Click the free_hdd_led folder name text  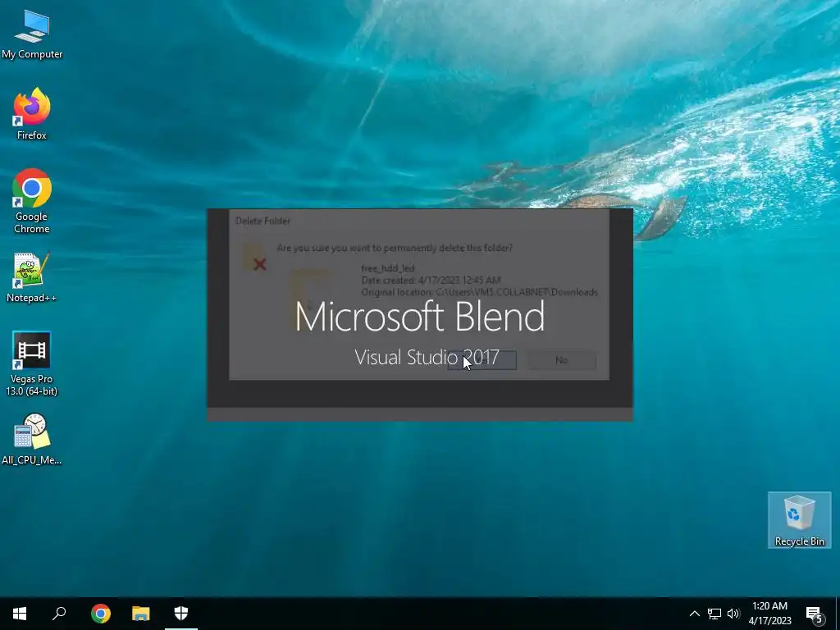(388, 268)
